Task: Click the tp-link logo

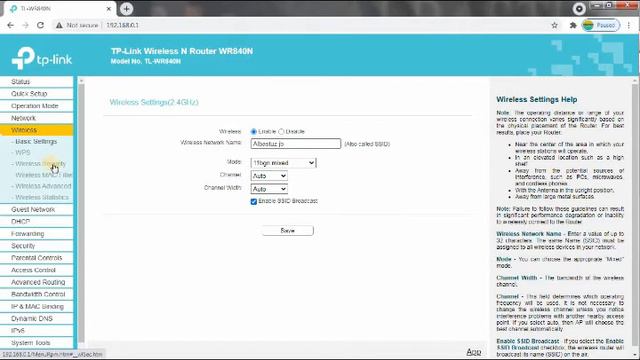Action: pos(42,58)
